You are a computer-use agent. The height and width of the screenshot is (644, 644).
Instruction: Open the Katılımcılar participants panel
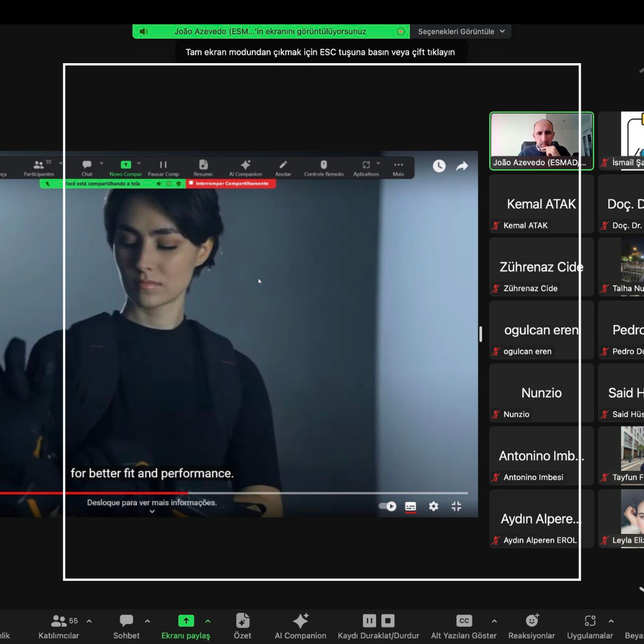58,626
